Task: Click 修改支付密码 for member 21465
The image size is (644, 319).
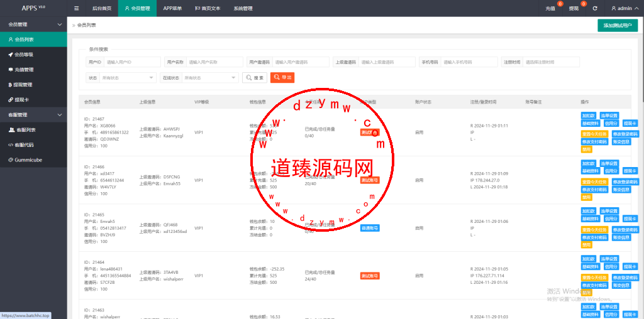Action: (594, 237)
